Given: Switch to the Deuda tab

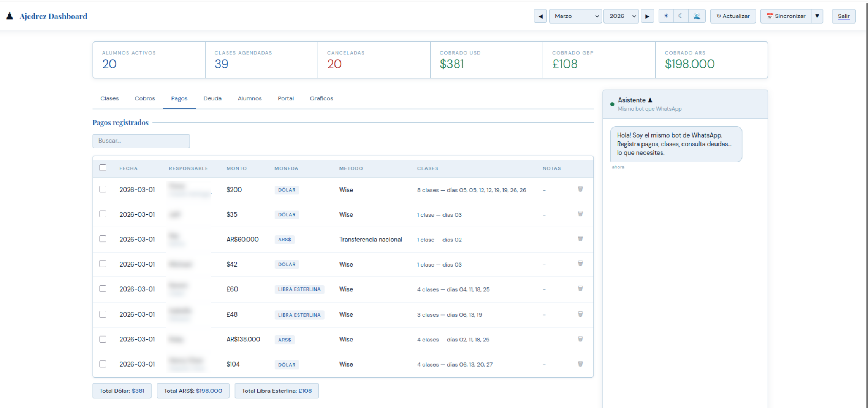Looking at the screenshot, I should (212, 98).
